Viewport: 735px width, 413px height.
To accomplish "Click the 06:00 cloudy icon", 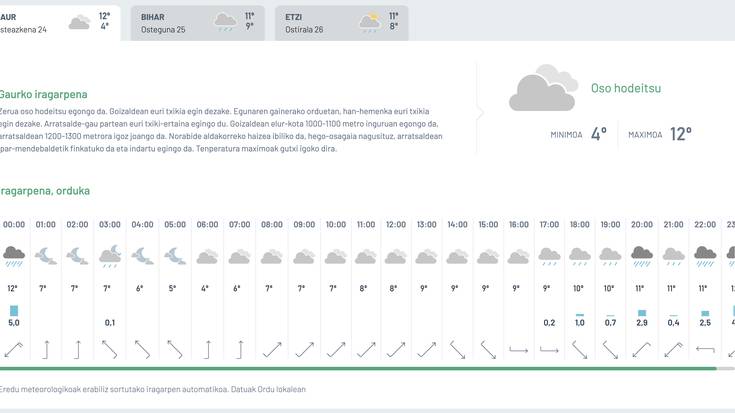I will [207, 256].
